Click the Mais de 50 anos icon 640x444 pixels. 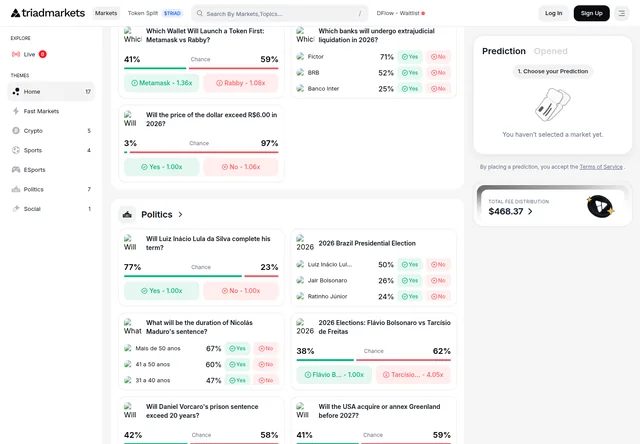[128, 348]
